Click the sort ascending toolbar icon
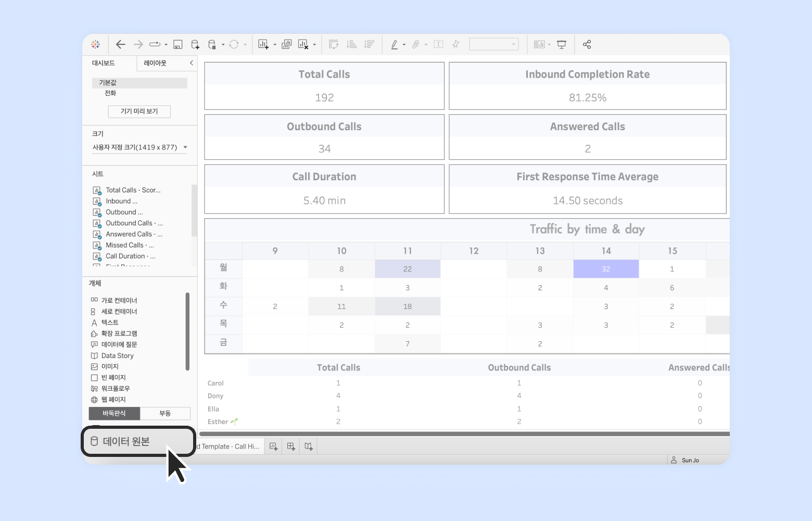Viewport: 812px width, 521px height. [352, 44]
